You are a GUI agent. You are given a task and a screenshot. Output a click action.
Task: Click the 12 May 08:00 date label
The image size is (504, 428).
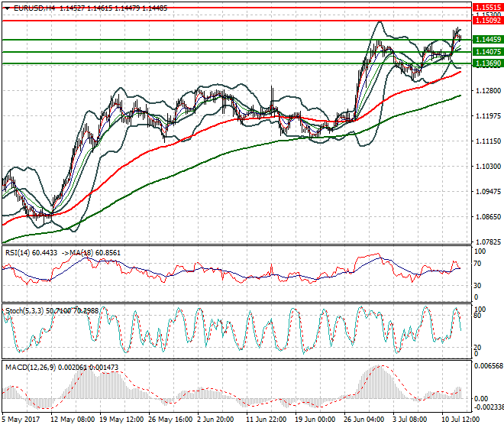point(73,420)
